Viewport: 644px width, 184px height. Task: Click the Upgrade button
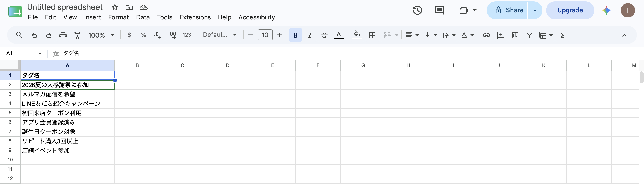[570, 10]
